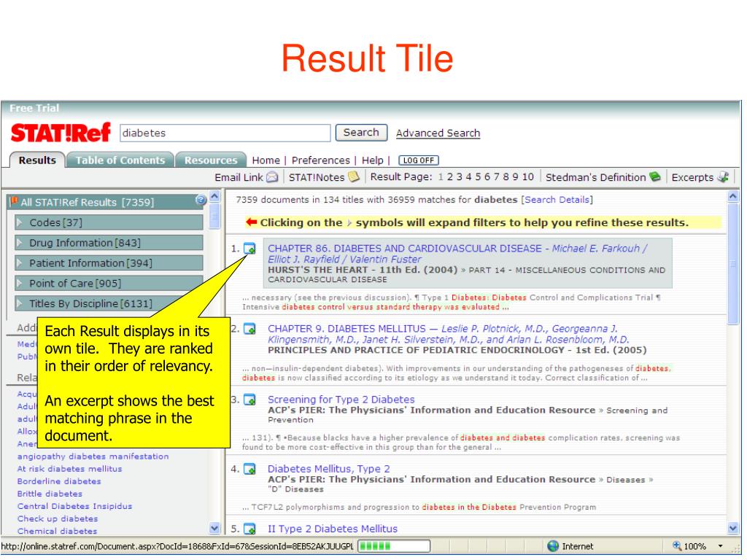Image resolution: width=747 pixels, height=560 pixels.
Task: Open the Resources tab
Action: pyautogui.click(x=211, y=160)
